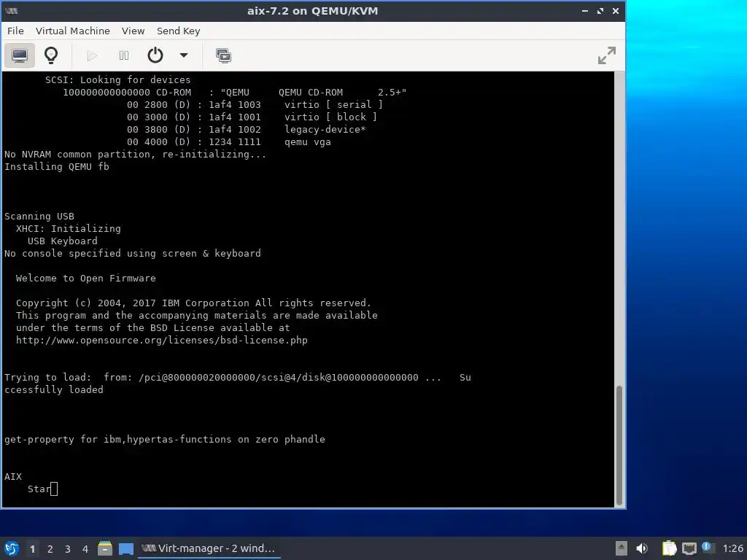Click the panel clock showing 1:26
The image size is (747, 560).
coord(732,548)
